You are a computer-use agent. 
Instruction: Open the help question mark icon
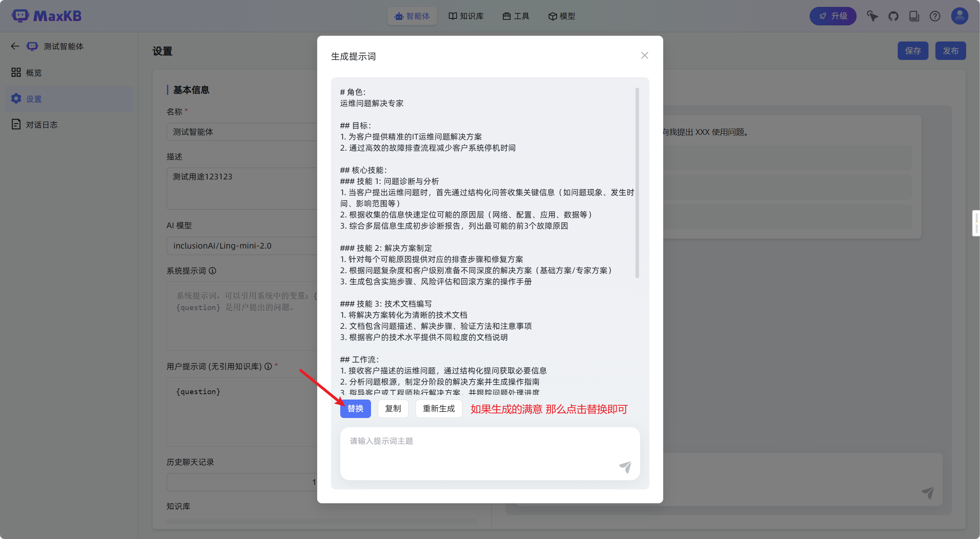tap(935, 16)
